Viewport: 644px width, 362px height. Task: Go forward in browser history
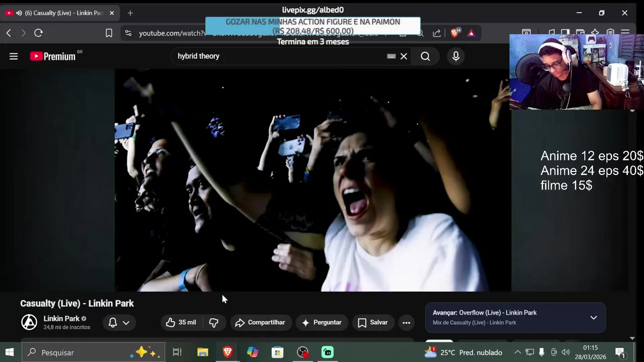point(23,33)
